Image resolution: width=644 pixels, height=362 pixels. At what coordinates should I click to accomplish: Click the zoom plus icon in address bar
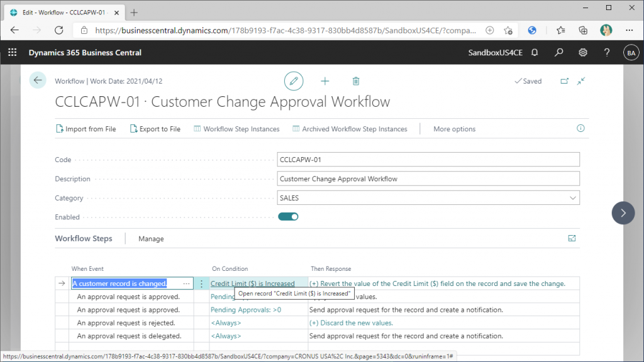[489, 30]
